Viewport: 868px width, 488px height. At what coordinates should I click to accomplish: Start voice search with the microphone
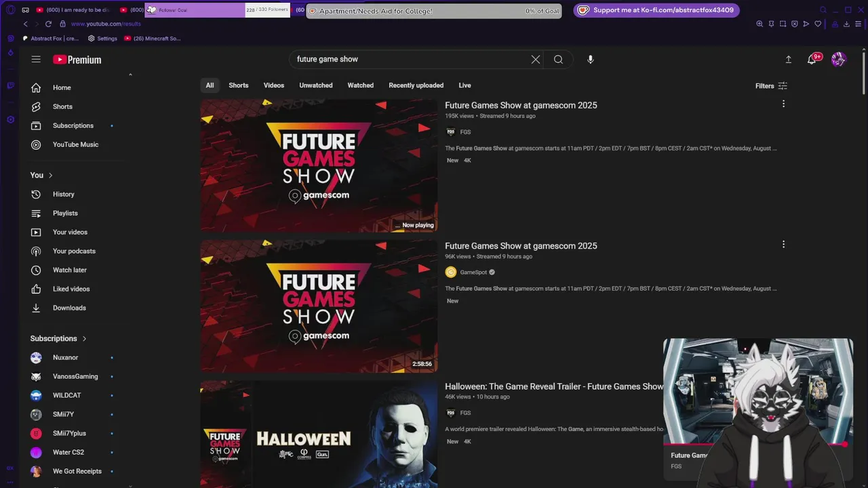(x=591, y=60)
